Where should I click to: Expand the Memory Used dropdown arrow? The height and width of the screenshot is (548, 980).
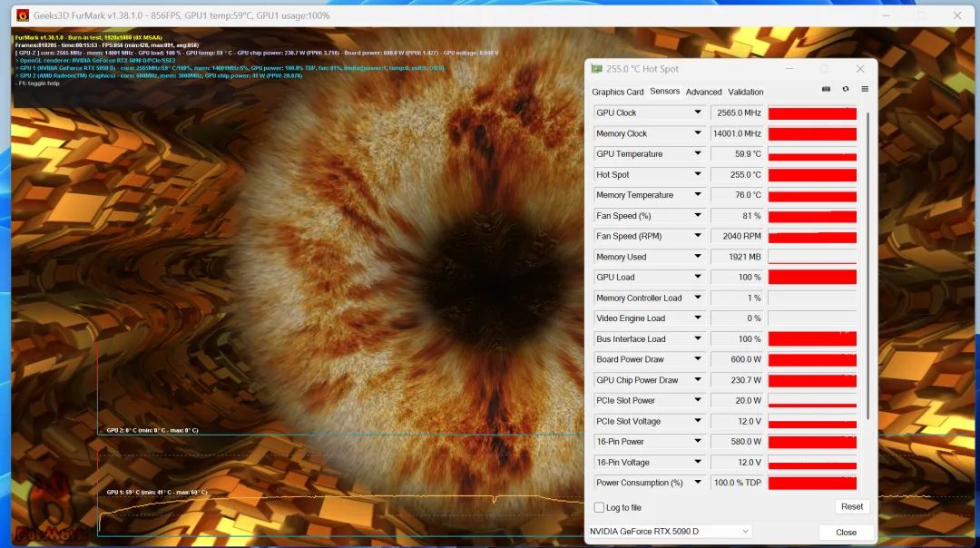point(698,256)
